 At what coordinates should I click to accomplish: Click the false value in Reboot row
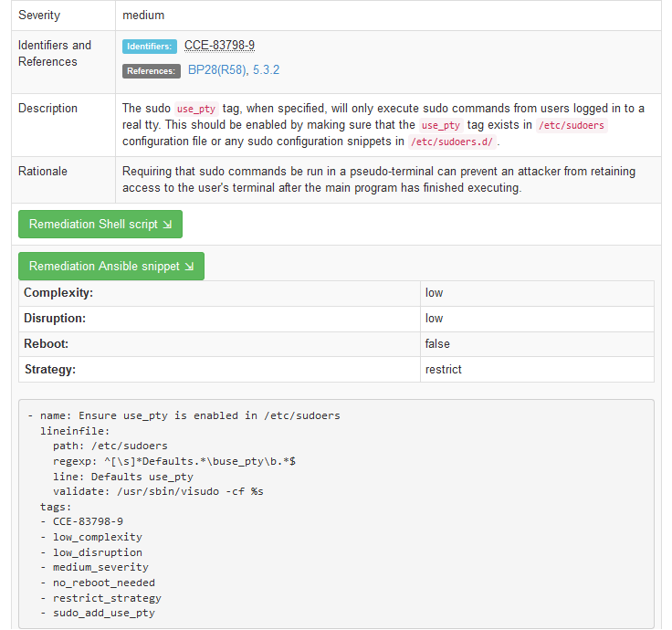click(437, 344)
